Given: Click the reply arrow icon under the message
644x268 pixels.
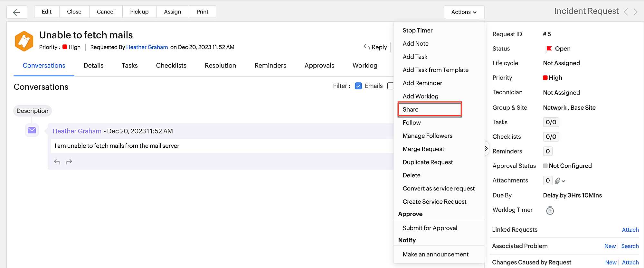Looking at the screenshot, I should pos(57,162).
